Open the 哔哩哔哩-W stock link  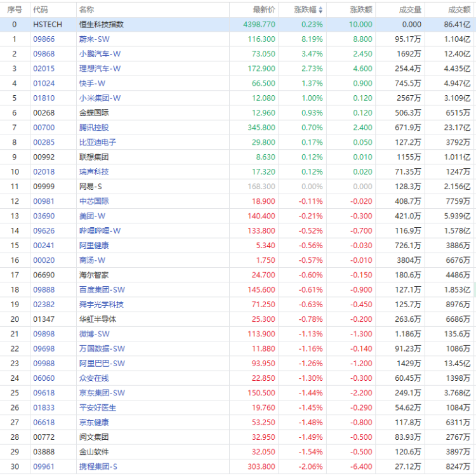click(100, 231)
